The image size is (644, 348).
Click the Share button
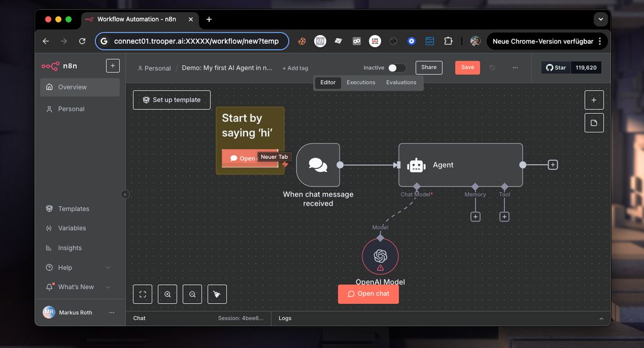click(x=429, y=67)
